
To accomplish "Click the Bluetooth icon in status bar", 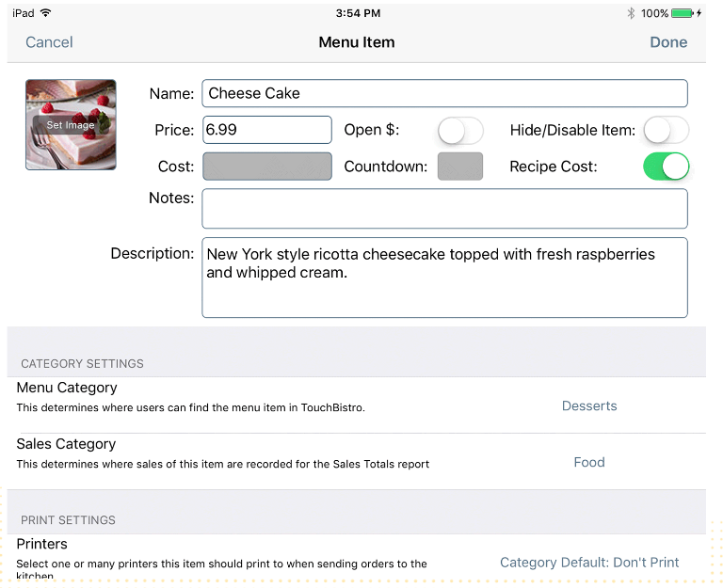I will point(631,13).
